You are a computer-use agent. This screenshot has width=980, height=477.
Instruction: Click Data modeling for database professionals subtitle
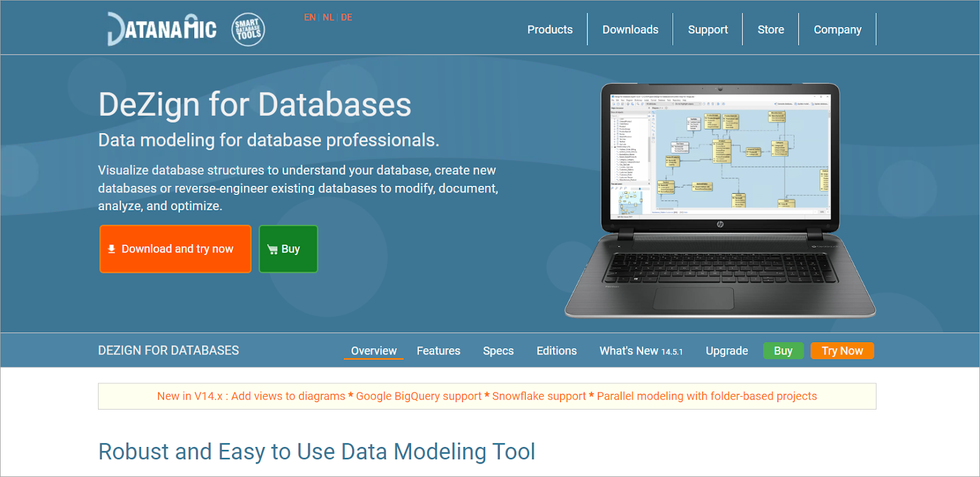pos(268,140)
